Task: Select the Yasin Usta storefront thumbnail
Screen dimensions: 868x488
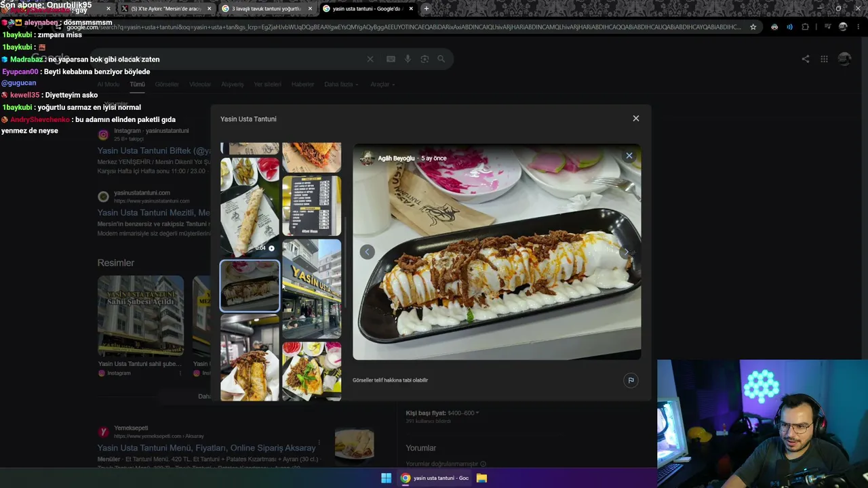Action: [x=312, y=288]
